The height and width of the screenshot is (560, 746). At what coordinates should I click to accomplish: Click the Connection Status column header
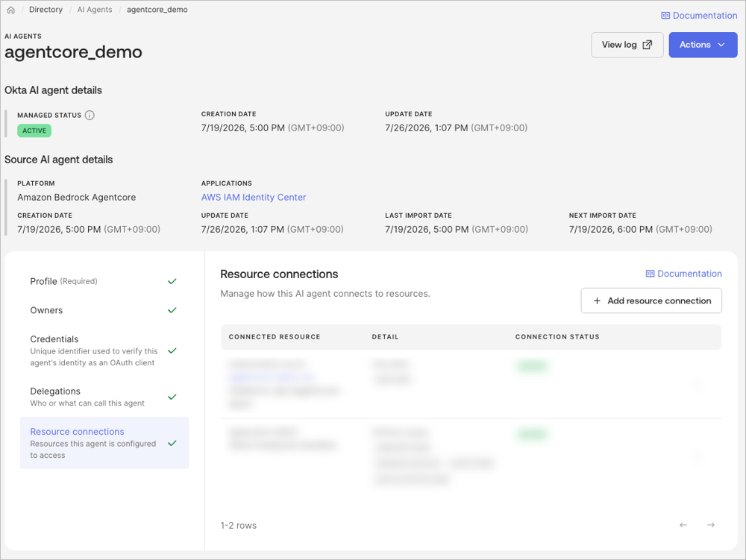[x=557, y=337]
